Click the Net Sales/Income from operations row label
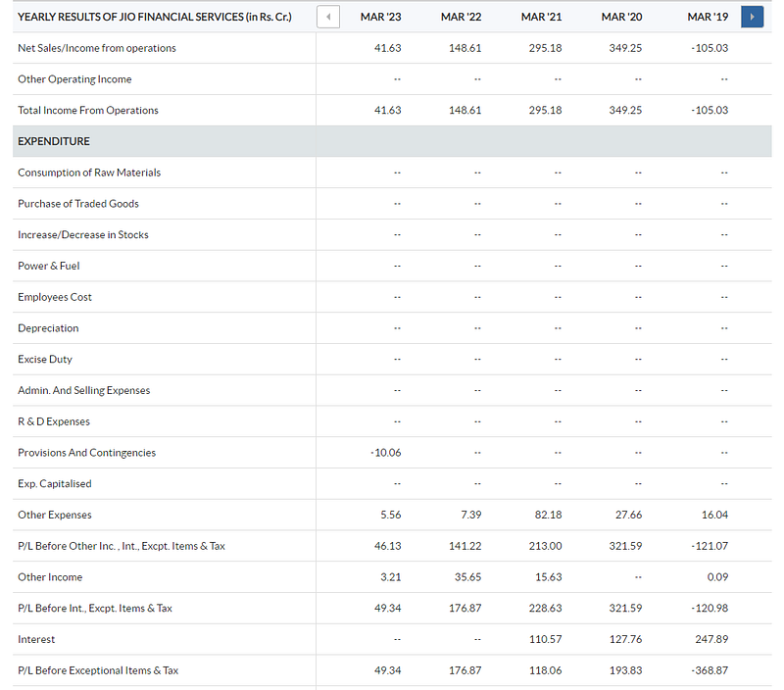Viewport: 784px width, 690px height. [97, 48]
